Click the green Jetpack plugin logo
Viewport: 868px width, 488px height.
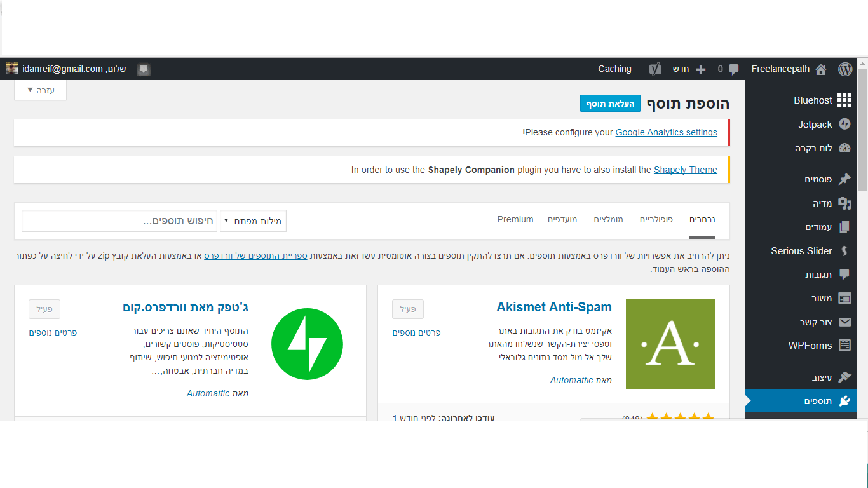click(x=307, y=344)
